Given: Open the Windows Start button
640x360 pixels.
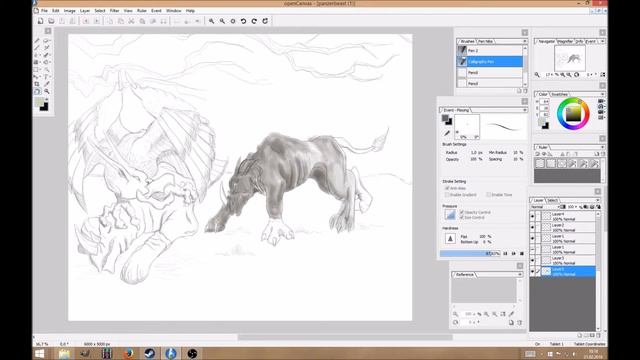Looking at the screenshot, I should [40, 353].
